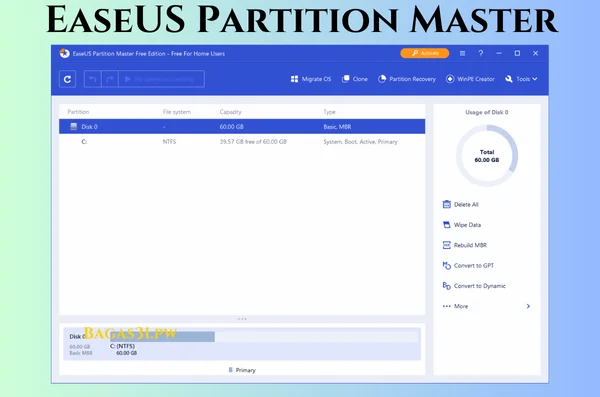The width and height of the screenshot is (600, 397).
Task: Select the Disk 0 row in list
Action: 242,127
